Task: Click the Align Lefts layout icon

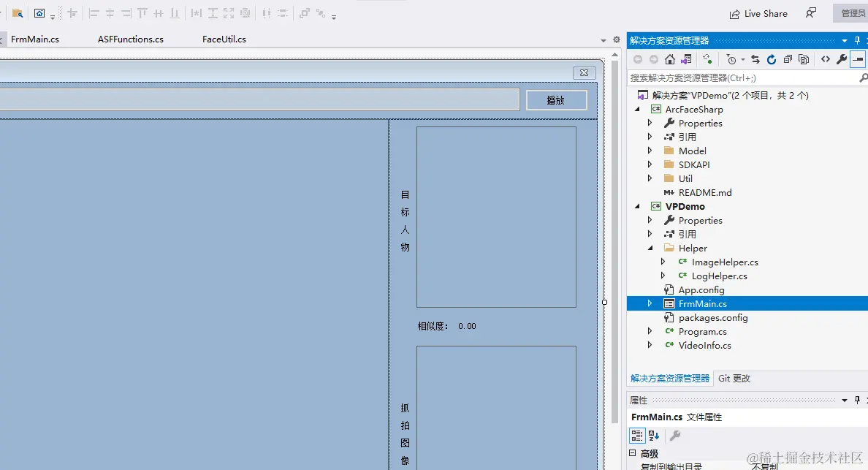Action: 94,13
